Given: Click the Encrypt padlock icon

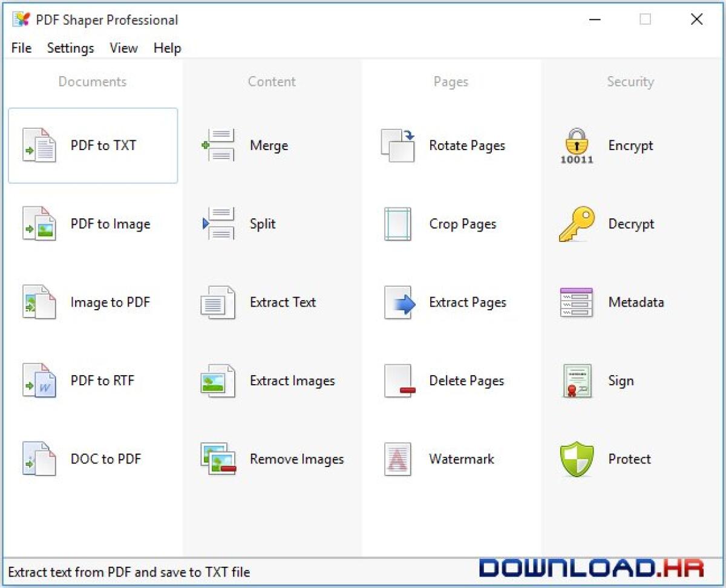Looking at the screenshot, I should click(x=575, y=145).
